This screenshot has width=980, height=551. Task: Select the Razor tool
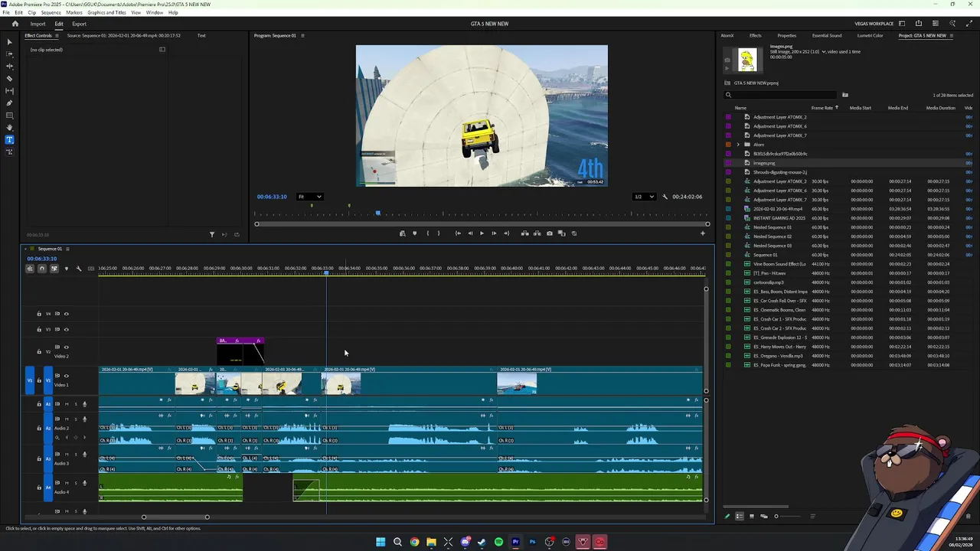click(9, 79)
